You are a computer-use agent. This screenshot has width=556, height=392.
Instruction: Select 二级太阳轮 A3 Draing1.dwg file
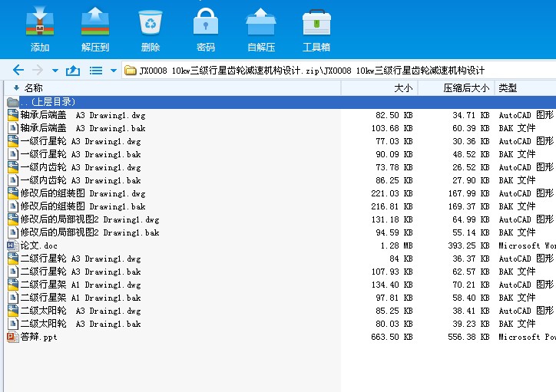click(x=81, y=311)
